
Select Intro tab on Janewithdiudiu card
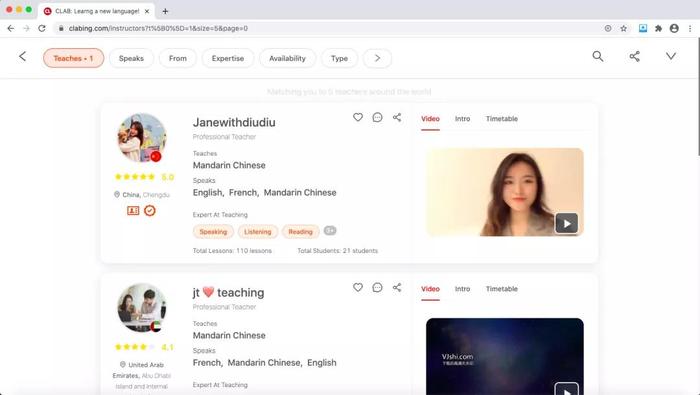[x=462, y=119]
